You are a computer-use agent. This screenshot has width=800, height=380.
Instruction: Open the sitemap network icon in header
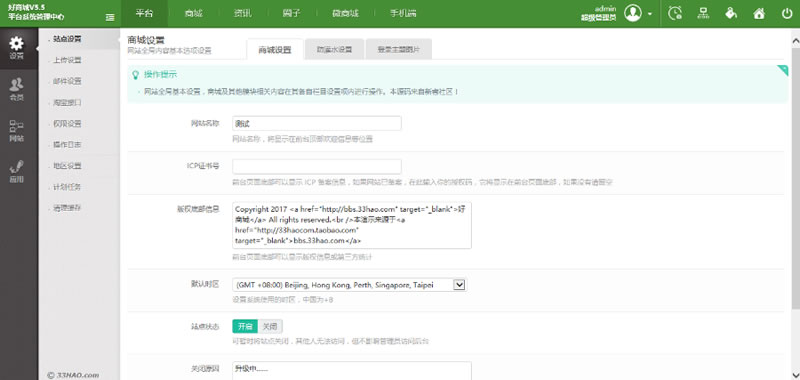tap(704, 13)
